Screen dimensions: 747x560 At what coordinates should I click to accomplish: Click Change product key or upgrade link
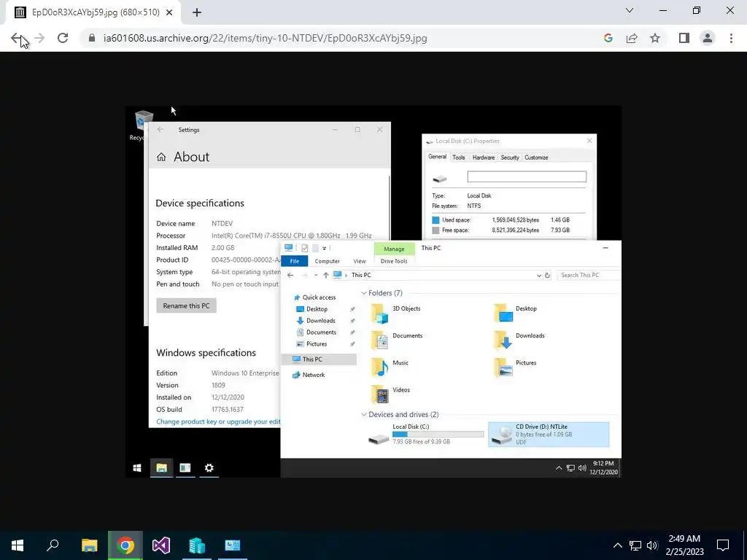(x=218, y=421)
